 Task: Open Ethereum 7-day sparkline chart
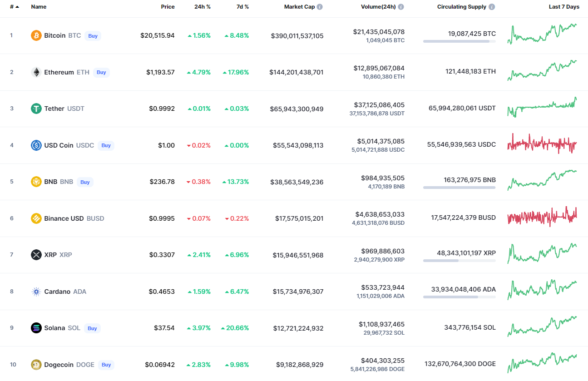[542, 70]
